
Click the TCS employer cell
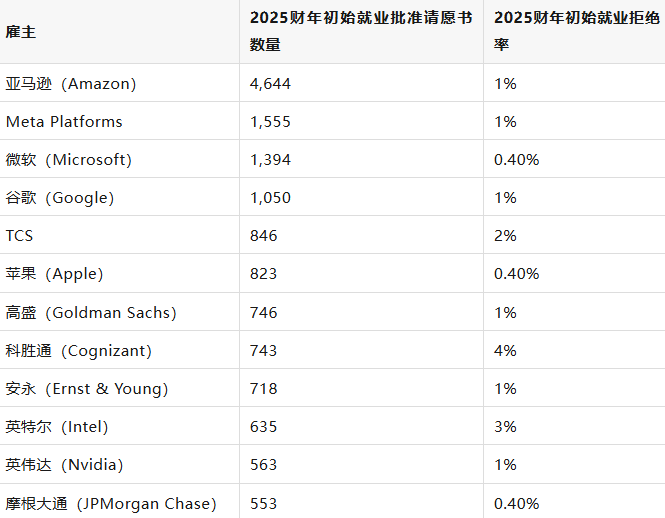(20, 236)
